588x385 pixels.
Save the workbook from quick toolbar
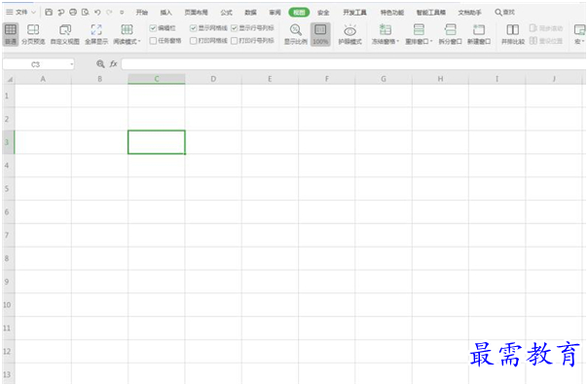point(49,13)
